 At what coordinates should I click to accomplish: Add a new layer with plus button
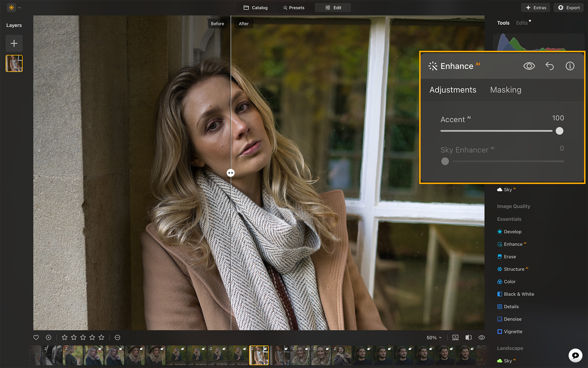(x=14, y=44)
